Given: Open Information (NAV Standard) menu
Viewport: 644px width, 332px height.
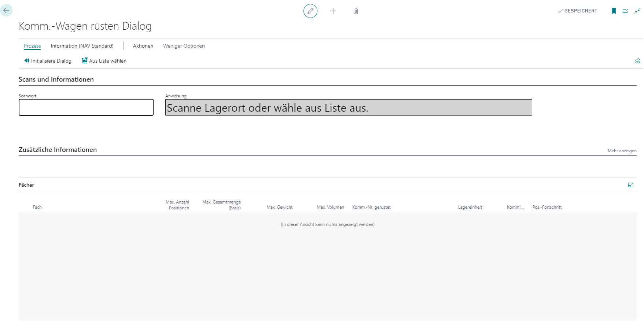Looking at the screenshot, I should 82,46.
